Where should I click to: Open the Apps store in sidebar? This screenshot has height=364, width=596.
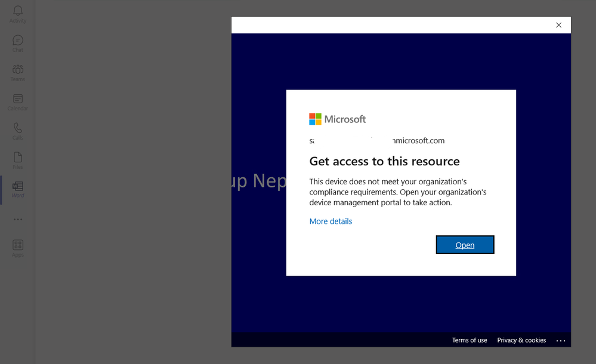pos(18,248)
